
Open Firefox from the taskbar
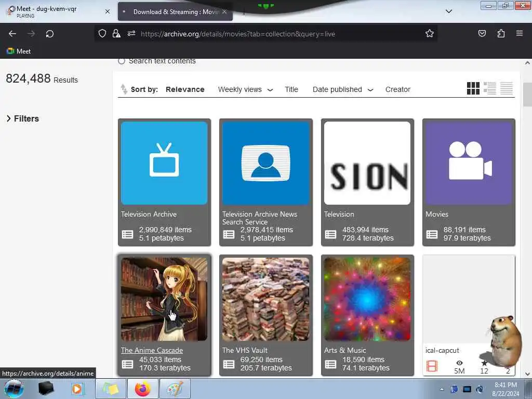143,389
